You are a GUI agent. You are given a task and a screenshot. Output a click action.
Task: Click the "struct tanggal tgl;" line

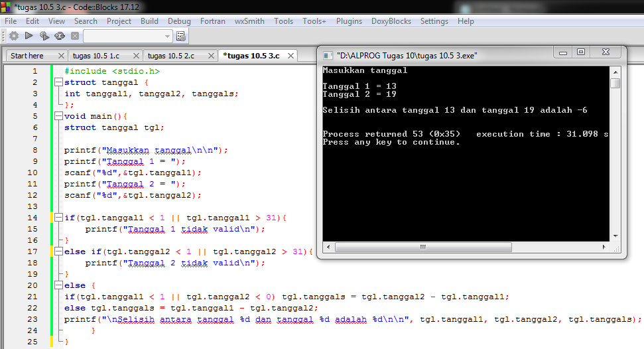(114, 127)
